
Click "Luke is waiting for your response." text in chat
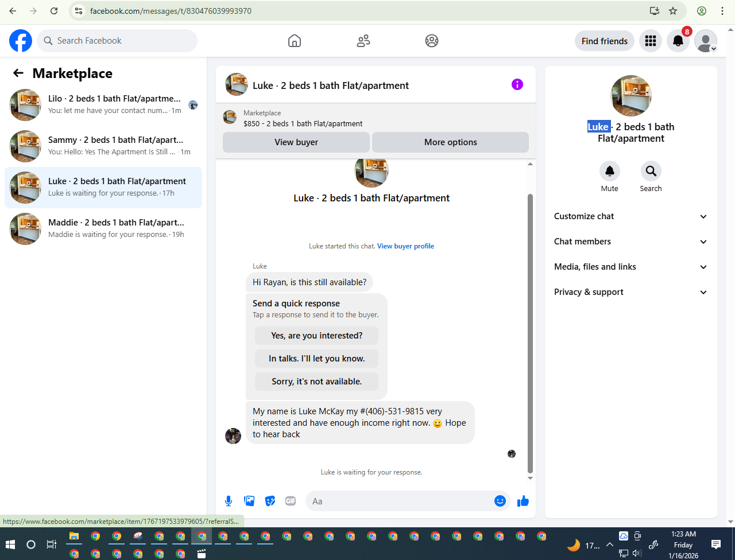(x=372, y=472)
